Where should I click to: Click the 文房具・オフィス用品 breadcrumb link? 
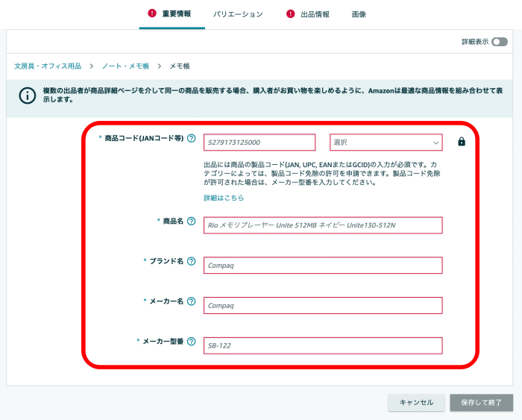click(x=48, y=66)
